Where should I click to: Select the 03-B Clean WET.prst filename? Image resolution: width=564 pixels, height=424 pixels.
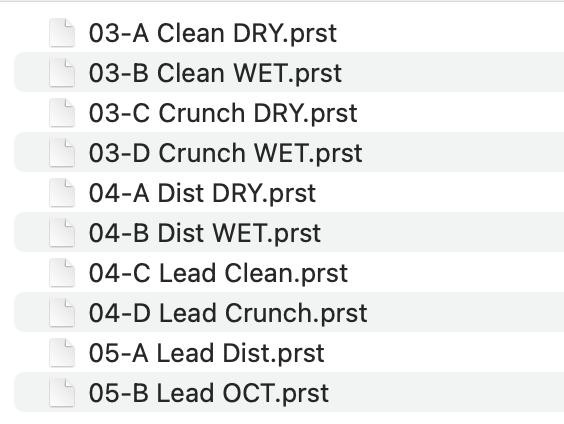pyautogui.click(x=215, y=74)
